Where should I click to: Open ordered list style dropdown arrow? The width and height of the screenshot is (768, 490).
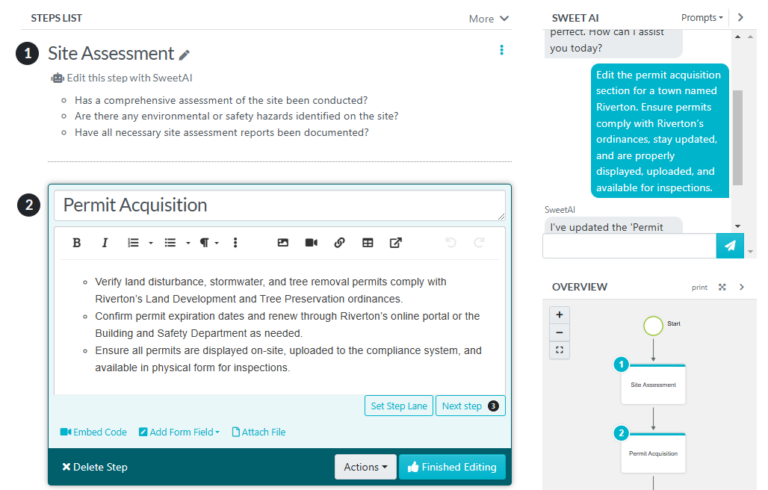pos(150,243)
